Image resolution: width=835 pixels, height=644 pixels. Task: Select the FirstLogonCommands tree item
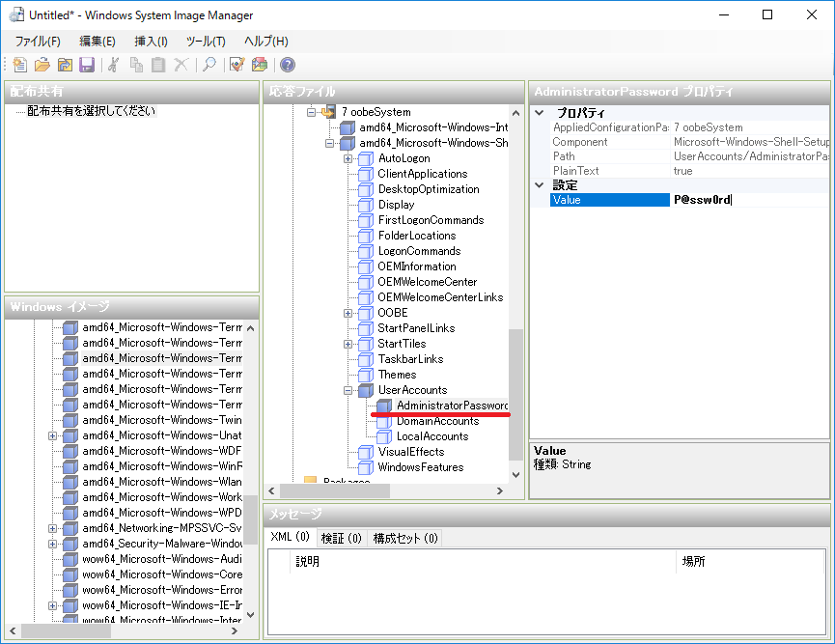click(431, 220)
